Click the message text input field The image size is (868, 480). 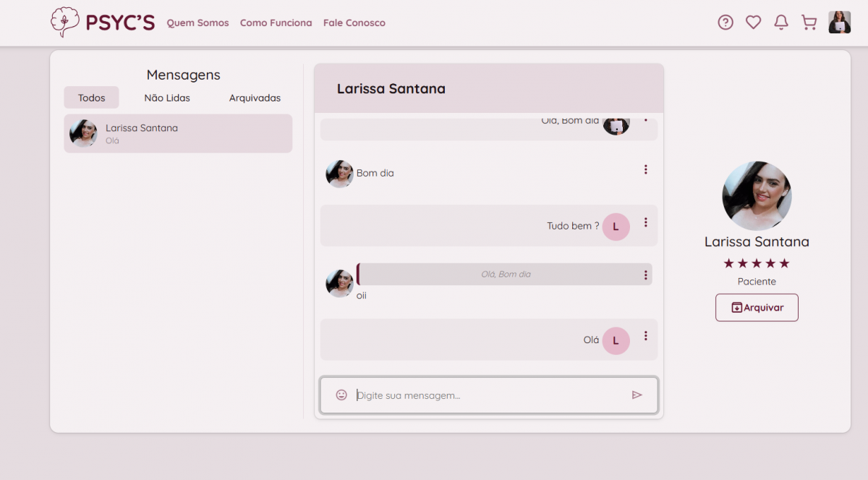tap(489, 395)
